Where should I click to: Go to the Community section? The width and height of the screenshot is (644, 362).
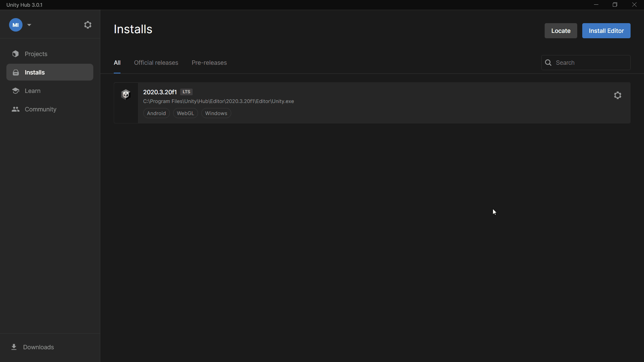pos(40,109)
